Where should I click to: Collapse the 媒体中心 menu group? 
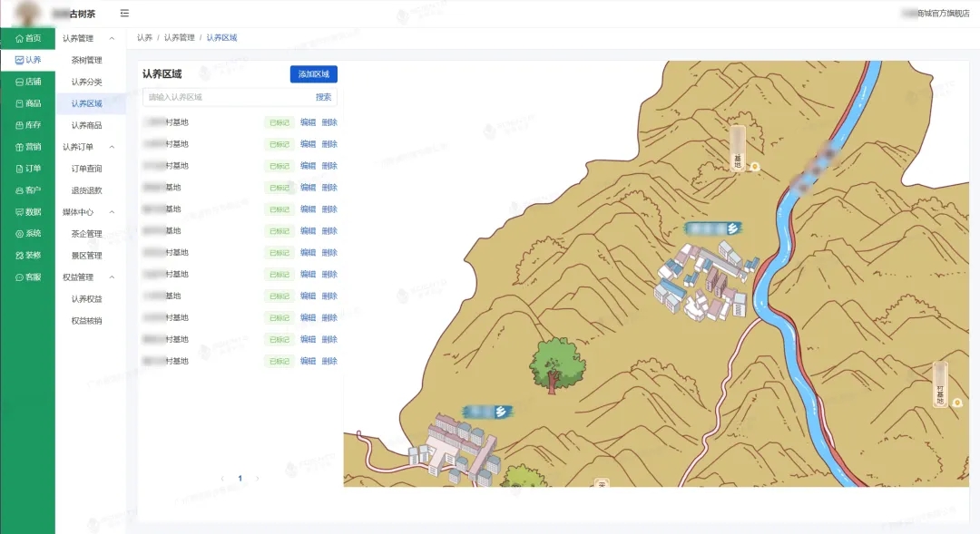point(112,212)
